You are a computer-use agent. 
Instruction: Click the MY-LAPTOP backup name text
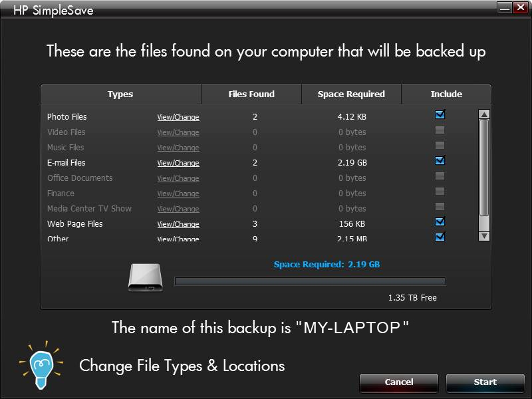point(352,327)
